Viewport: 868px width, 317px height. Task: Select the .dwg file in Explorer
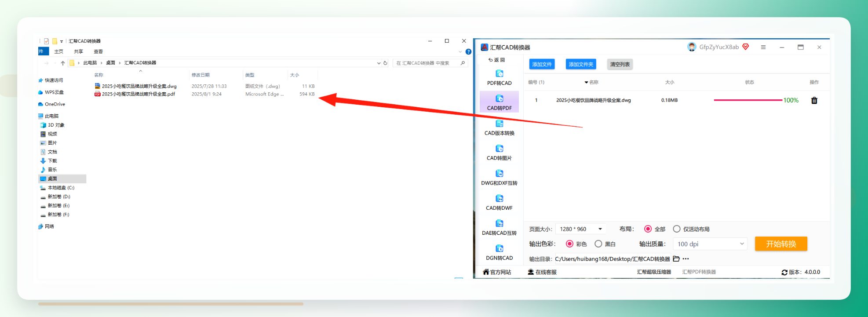pyautogui.click(x=139, y=86)
